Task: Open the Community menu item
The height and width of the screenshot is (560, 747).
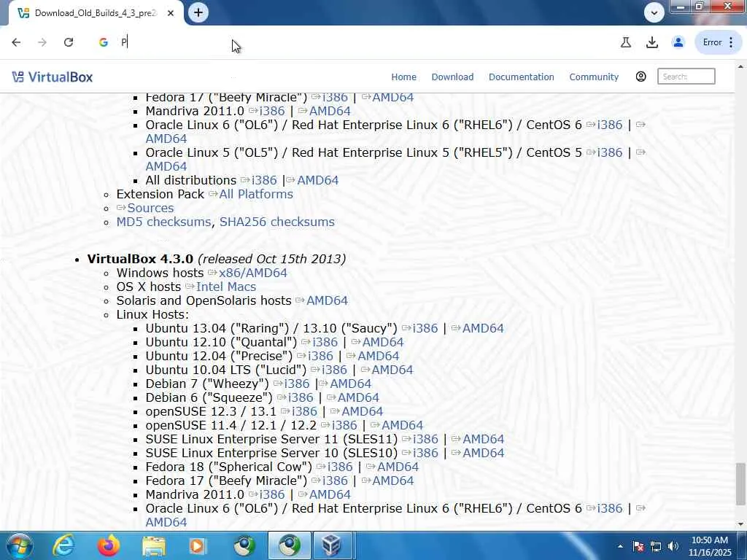Action: pyautogui.click(x=594, y=77)
